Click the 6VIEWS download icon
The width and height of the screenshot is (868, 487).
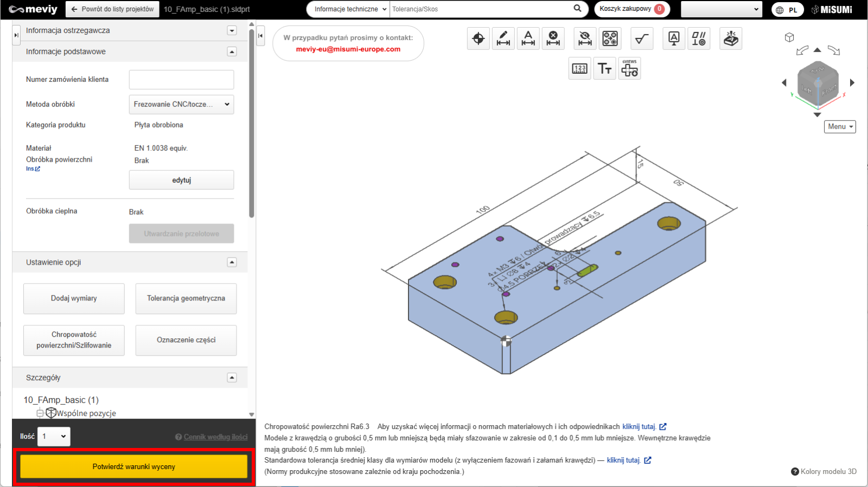point(629,69)
